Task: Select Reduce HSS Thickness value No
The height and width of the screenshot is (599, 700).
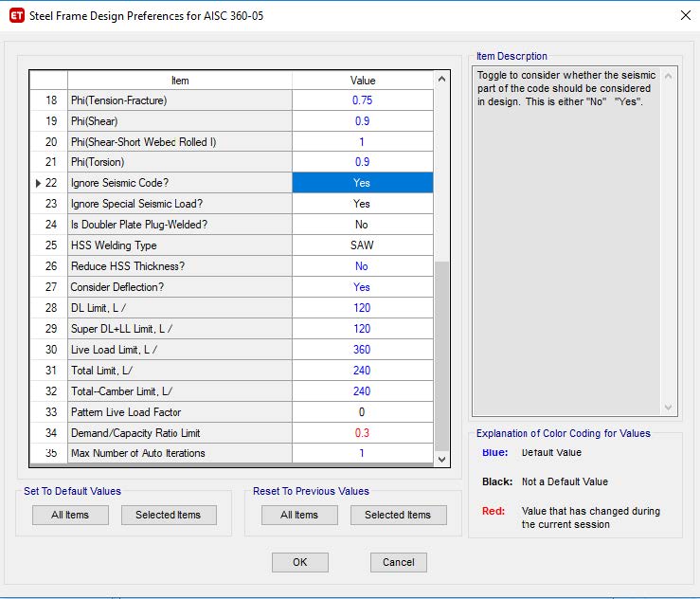Action: pyautogui.click(x=363, y=266)
